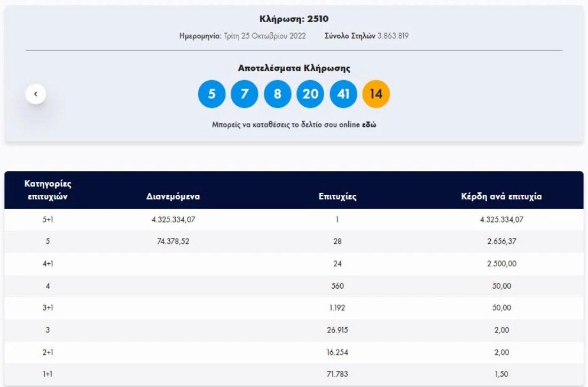Select the blue ball showing number 5
Image resolution: width=588 pixels, height=387 pixels.
211,93
